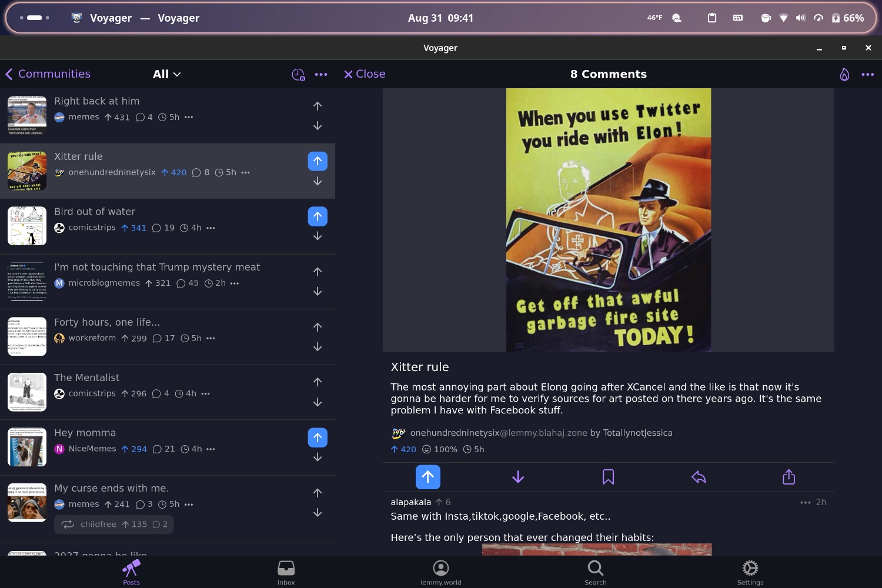Upvote the 'Right back at him' post
The width and height of the screenshot is (882, 588).
[318, 106]
